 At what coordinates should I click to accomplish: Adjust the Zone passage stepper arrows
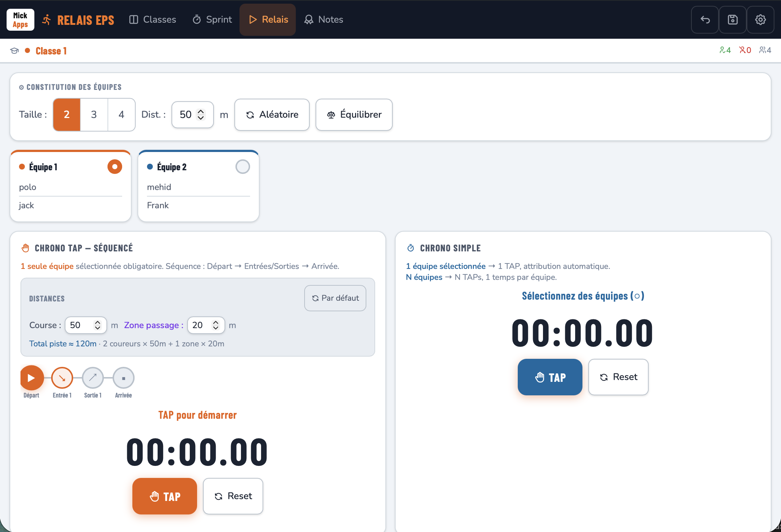[x=216, y=325]
